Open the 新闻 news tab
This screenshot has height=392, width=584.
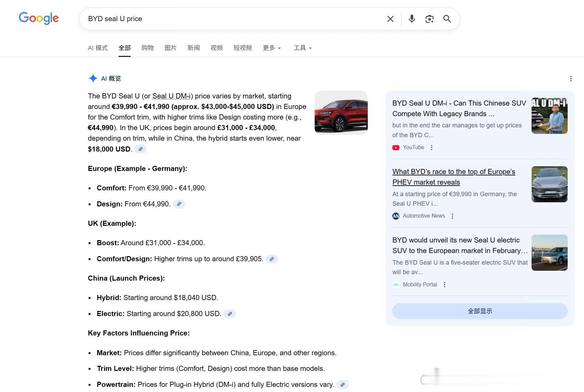click(193, 48)
